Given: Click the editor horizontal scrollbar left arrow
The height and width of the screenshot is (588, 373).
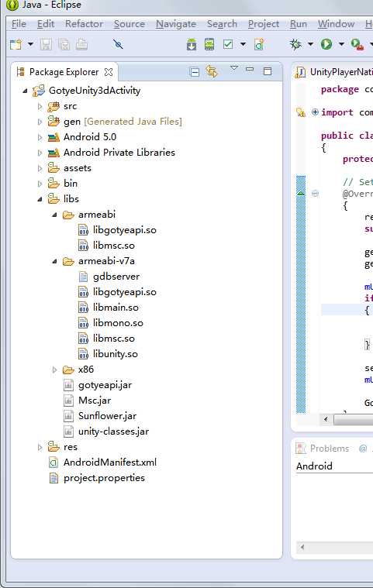Looking at the screenshot, I should click(x=326, y=419).
